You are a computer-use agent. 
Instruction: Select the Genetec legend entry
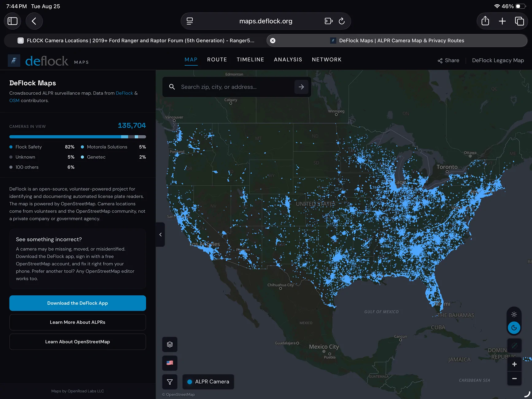(113, 157)
